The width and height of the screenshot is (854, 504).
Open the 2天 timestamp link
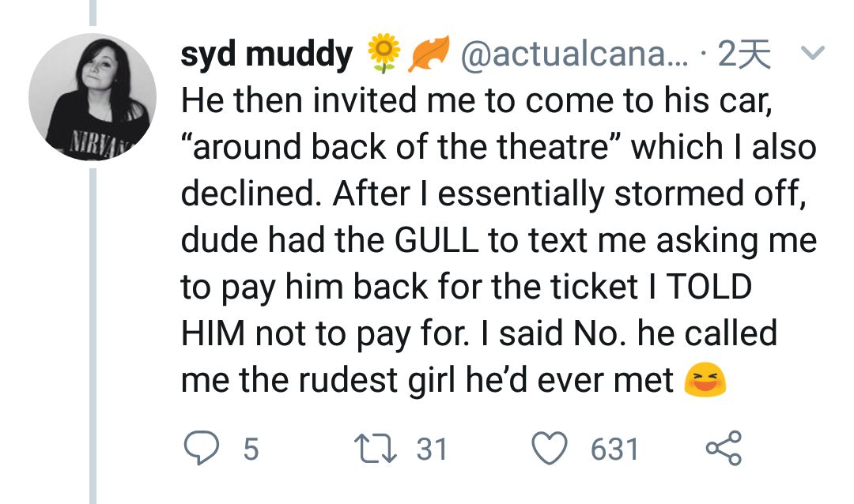click(743, 55)
